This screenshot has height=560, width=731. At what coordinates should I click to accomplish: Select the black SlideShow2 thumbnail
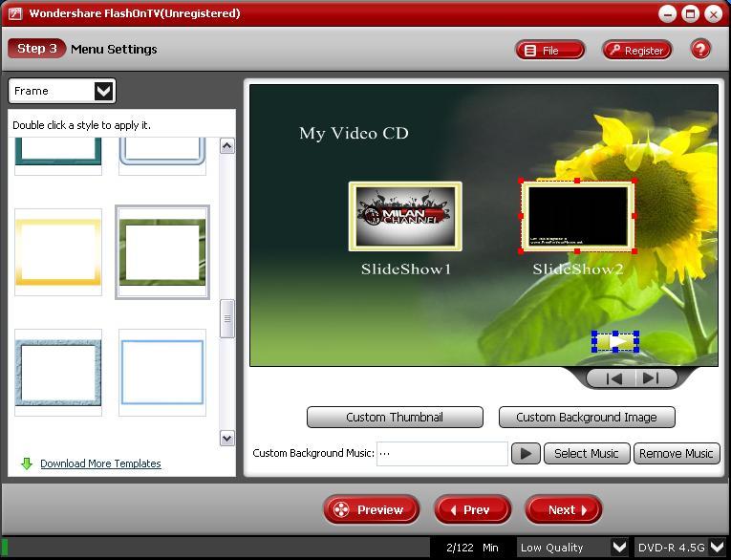pyautogui.click(x=577, y=216)
